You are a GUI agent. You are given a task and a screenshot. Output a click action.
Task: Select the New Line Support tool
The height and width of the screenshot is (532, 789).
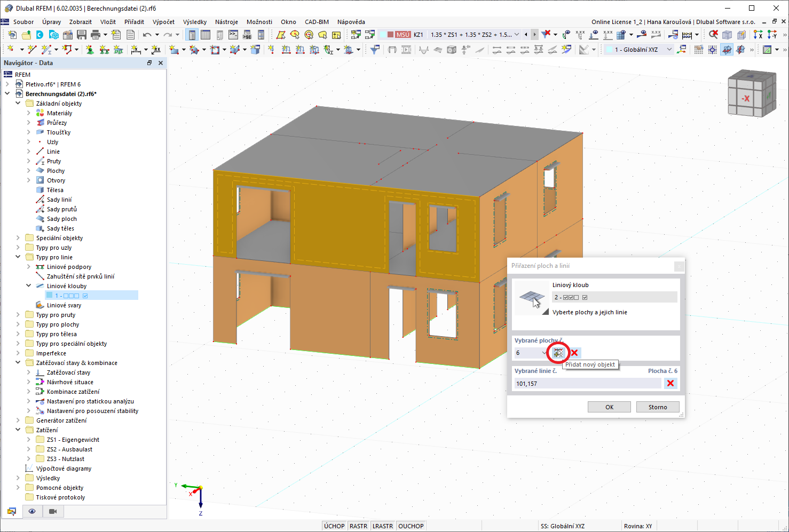point(104,50)
